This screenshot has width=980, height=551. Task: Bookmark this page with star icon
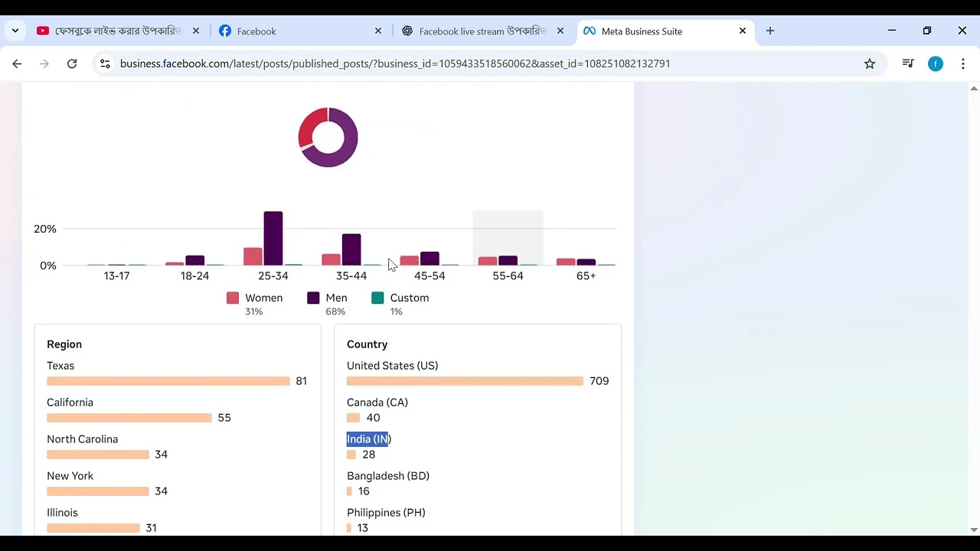point(870,64)
